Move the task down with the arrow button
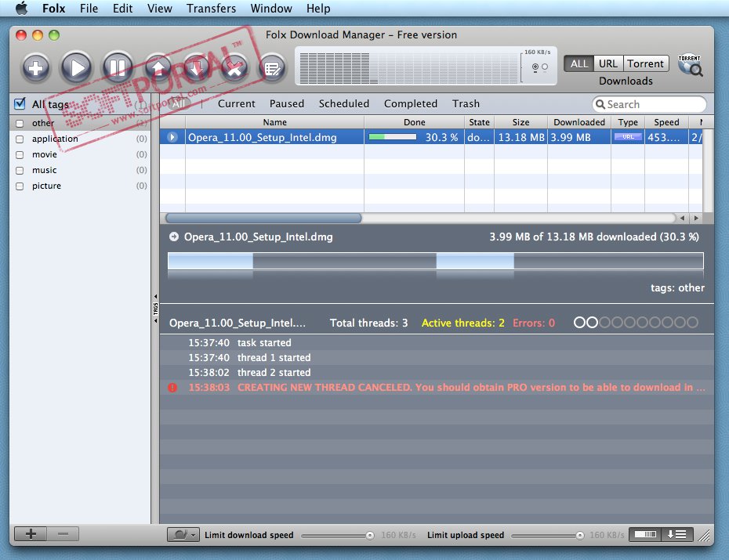This screenshot has width=729, height=560. [x=196, y=68]
